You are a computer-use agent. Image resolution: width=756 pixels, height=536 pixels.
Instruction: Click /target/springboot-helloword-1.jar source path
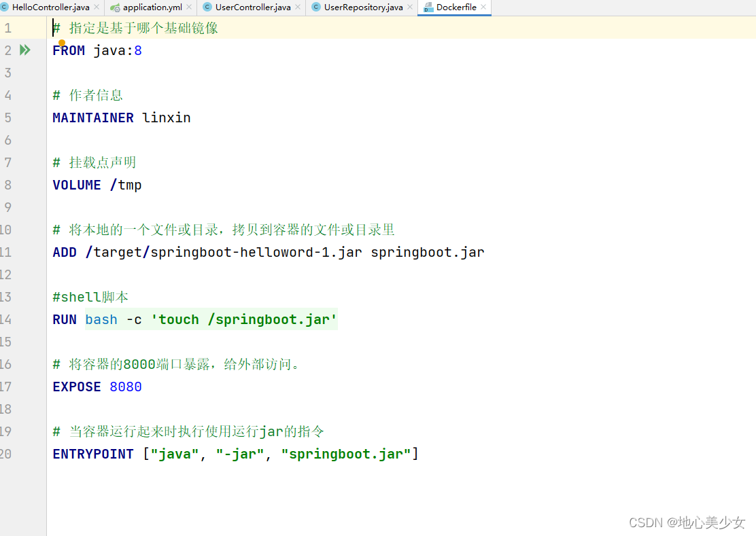pyautogui.click(x=224, y=252)
